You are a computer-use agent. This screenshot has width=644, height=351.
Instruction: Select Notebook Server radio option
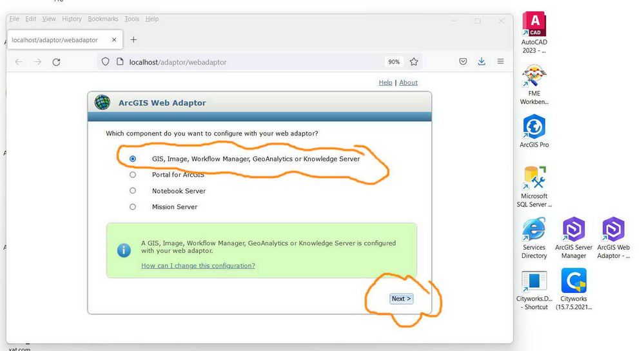(133, 191)
